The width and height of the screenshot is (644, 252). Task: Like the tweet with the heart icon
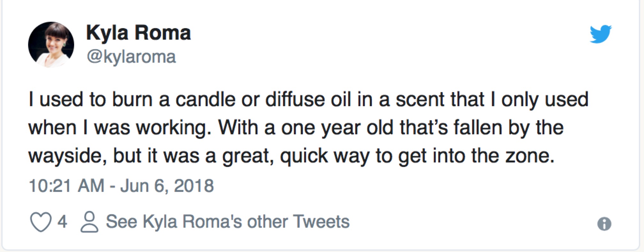coord(41,222)
